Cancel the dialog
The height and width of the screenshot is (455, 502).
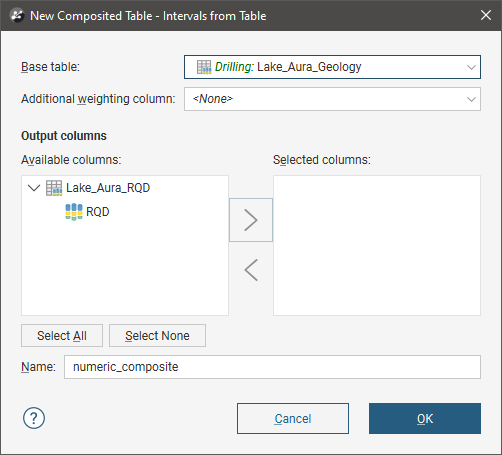tap(293, 419)
